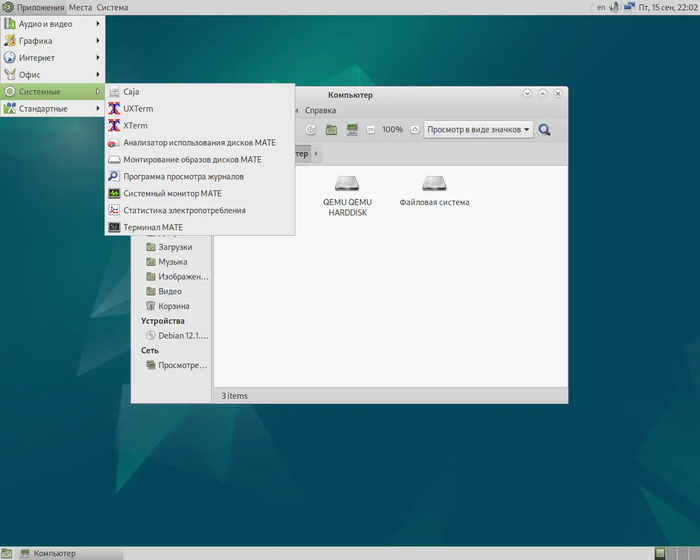Click the workspace switcher in bottom panel
This screenshot has width=700, height=560.
[x=677, y=553]
